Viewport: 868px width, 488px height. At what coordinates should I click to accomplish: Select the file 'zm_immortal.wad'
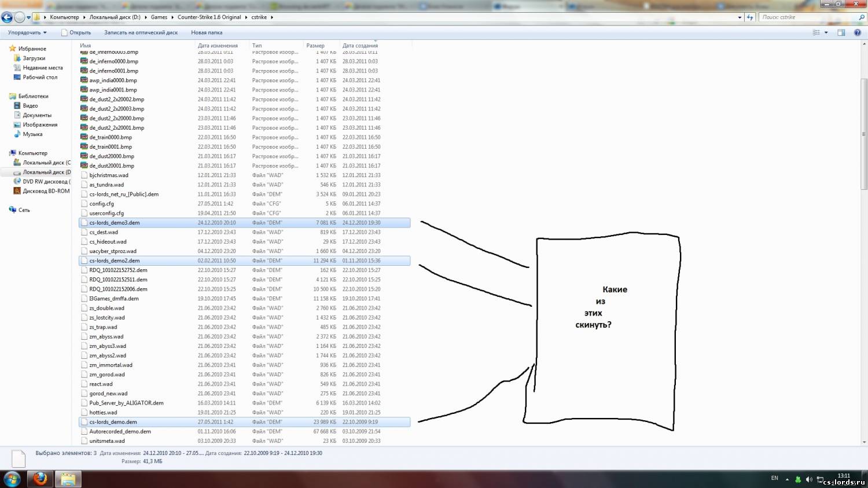point(111,365)
